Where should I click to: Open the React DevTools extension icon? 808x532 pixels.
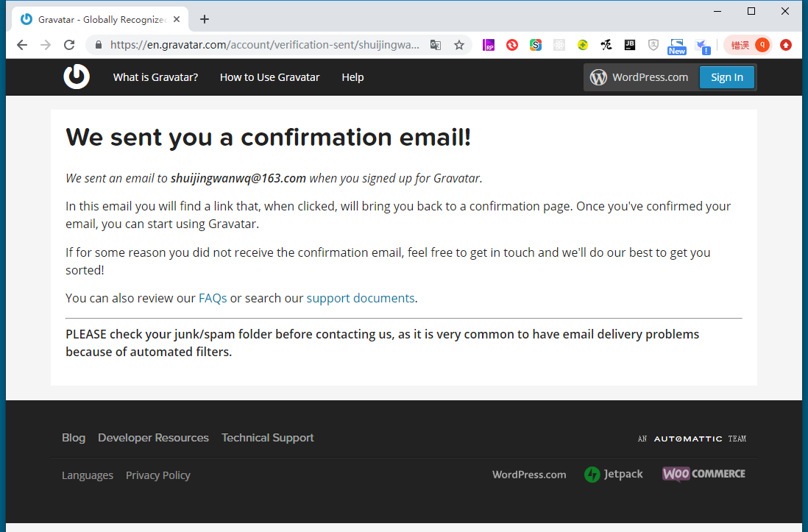(x=559, y=45)
